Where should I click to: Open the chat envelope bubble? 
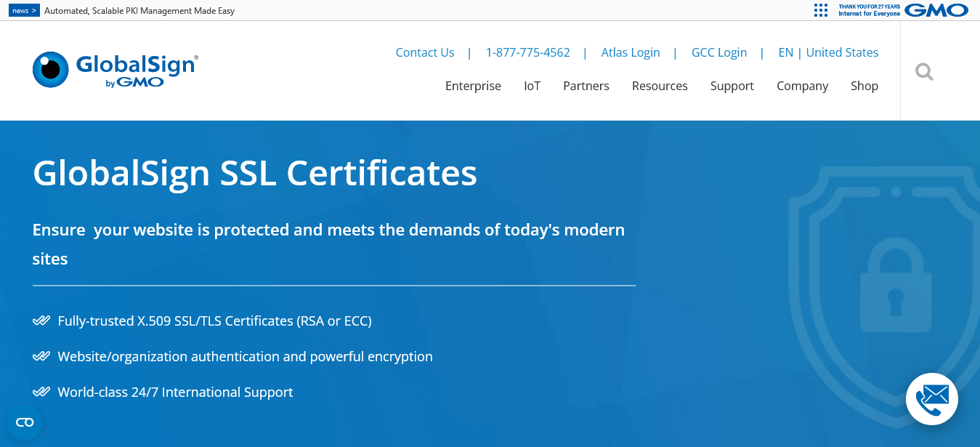932,399
